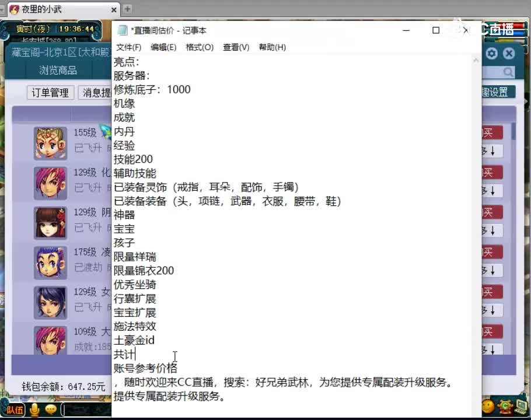The width and height of the screenshot is (531, 420).
Task: Select the 129级 阴 girl character avatar
Action: [x=50, y=223]
